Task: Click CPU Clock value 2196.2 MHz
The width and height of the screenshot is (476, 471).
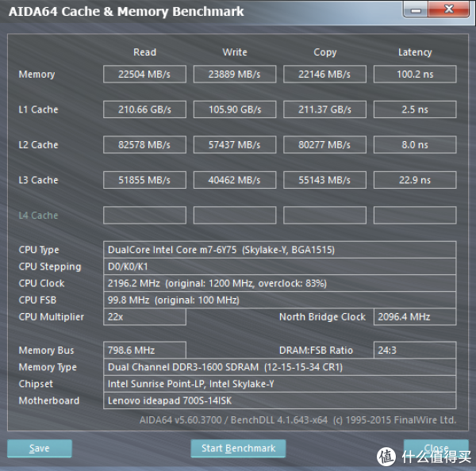Action: (279, 283)
